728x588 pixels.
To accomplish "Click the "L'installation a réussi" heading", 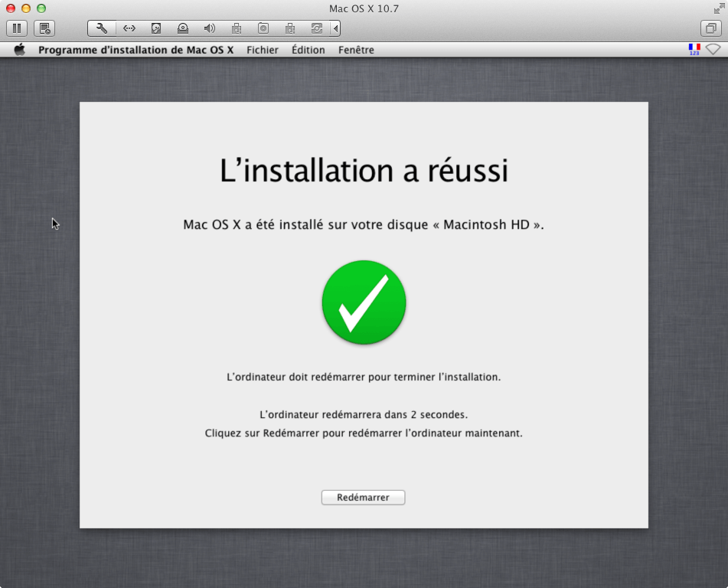I will (x=364, y=171).
